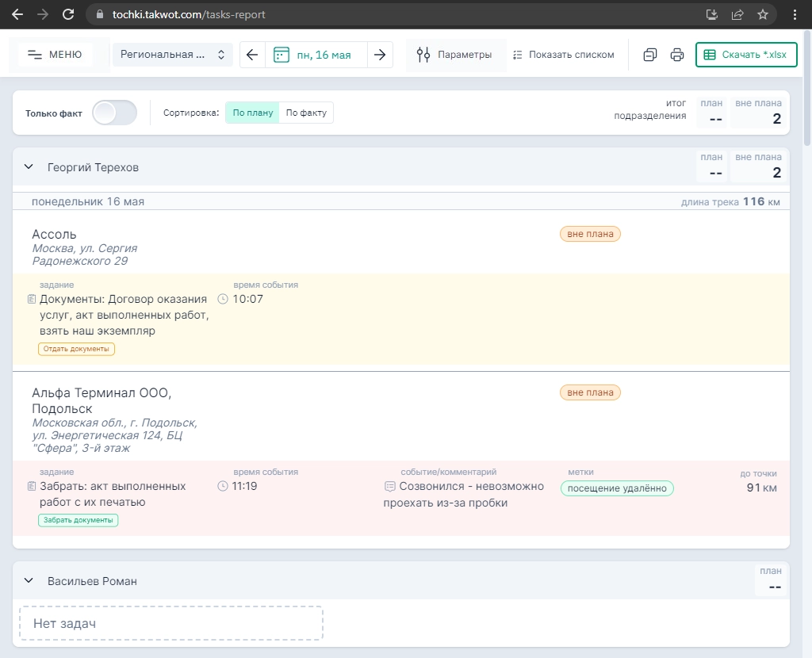This screenshot has width=812, height=658.
Task: Click the next day arrow
Action: tap(380, 55)
